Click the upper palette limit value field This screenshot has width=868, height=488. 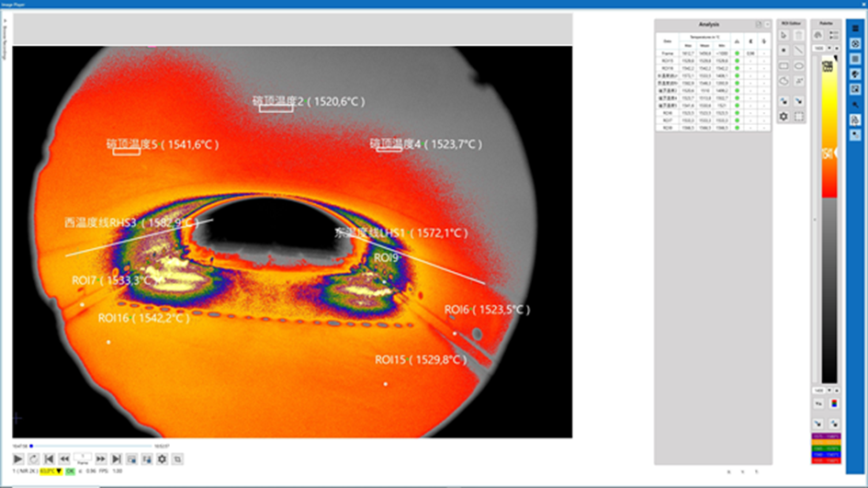[819, 48]
